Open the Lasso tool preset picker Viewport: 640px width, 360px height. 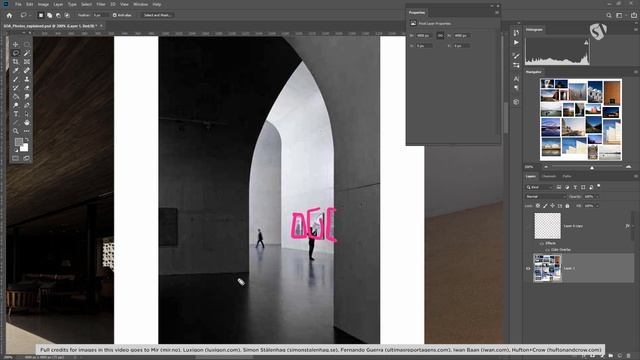[25, 15]
